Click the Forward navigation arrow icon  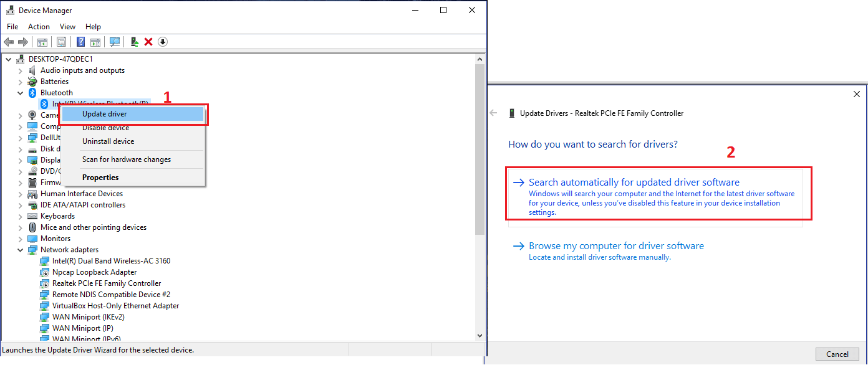(23, 42)
